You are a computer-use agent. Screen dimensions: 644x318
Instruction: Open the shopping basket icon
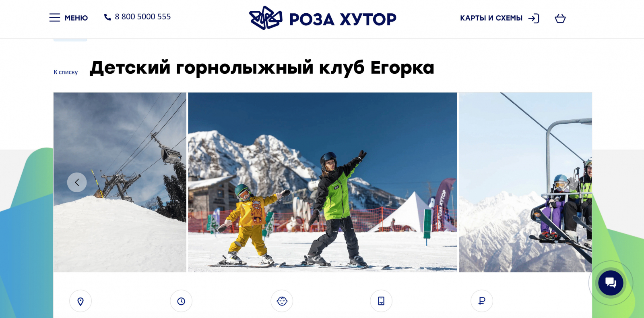pos(560,19)
